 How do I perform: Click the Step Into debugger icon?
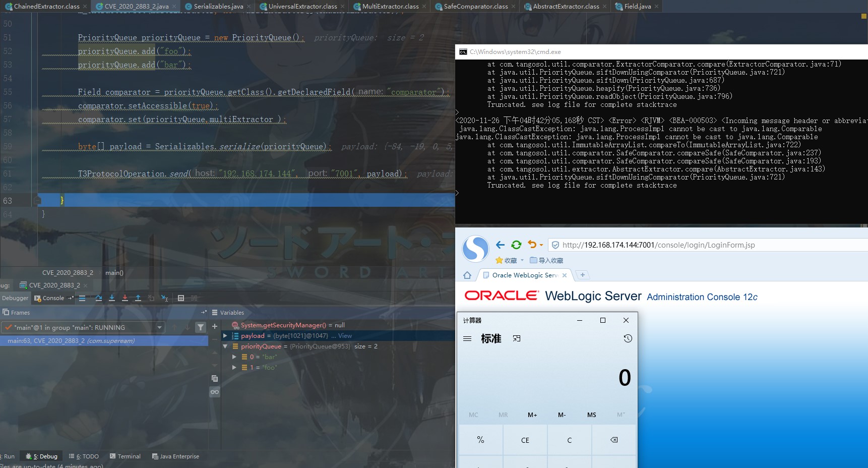(x=112, y=298)
